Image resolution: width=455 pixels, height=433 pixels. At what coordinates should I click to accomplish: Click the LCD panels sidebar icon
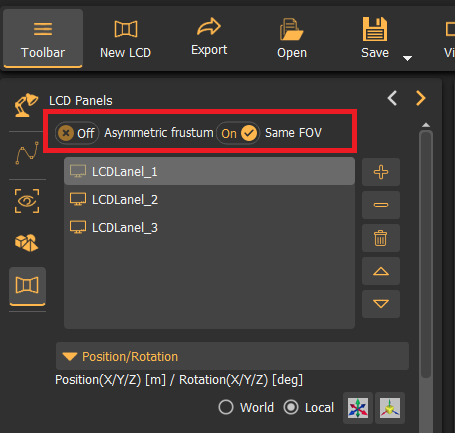pyautogui.click(x=27, y=286)
